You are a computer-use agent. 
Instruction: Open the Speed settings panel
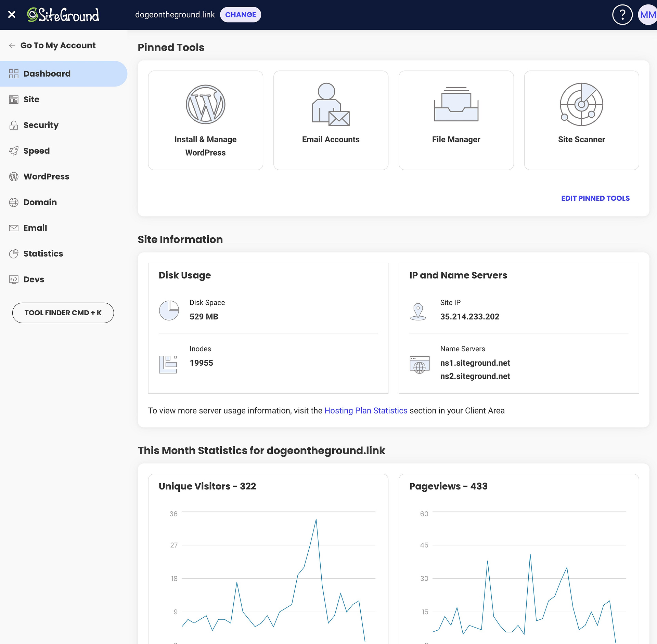[x=37, y=150]
